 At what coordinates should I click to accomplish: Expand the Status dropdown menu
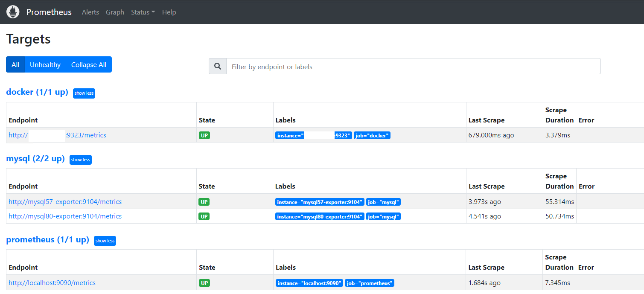[143, 12]
